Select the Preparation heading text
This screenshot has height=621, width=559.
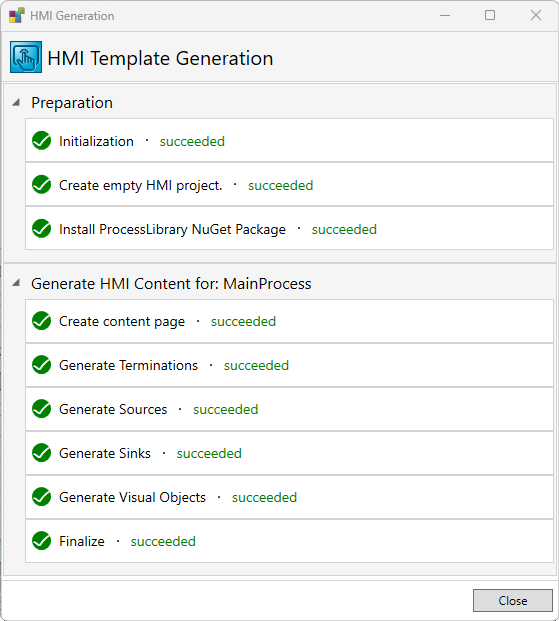72,103
